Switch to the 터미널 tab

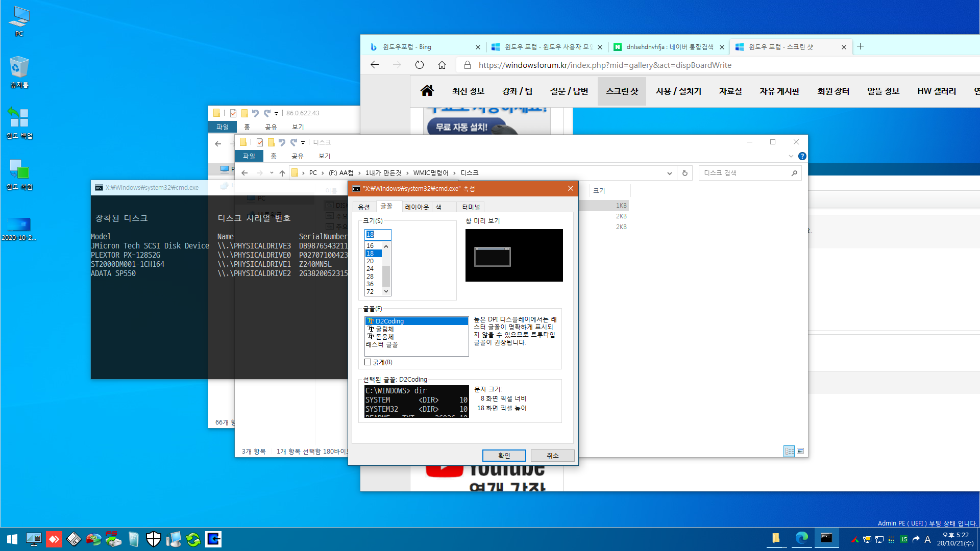[471, 207]
